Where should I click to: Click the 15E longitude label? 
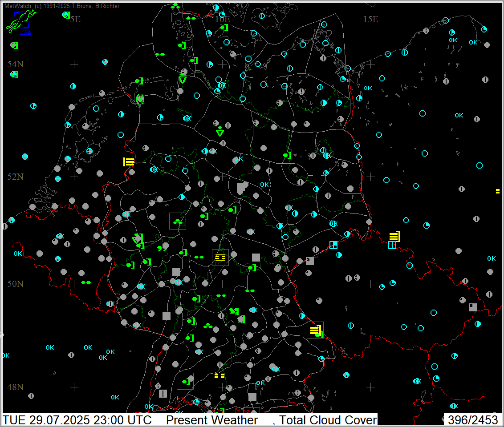coord(370,19)
